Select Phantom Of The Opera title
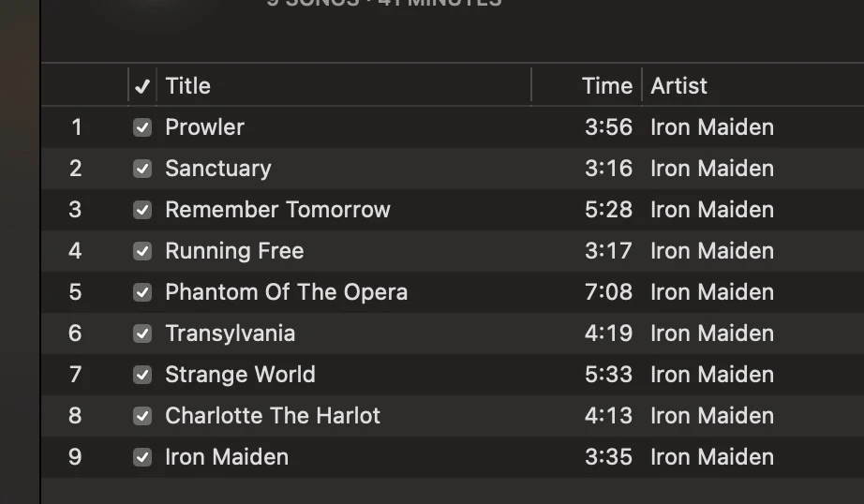Image resolution: width=864 pixels, height=504 pixels. (x=287, y=292)
